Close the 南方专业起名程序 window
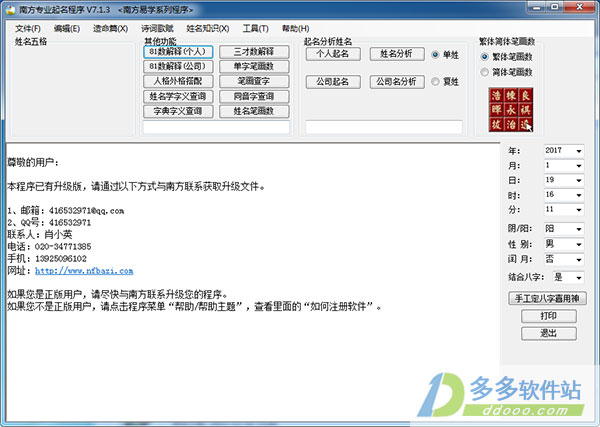The height and width of the screenshot is (427, 600). point(579,7)
